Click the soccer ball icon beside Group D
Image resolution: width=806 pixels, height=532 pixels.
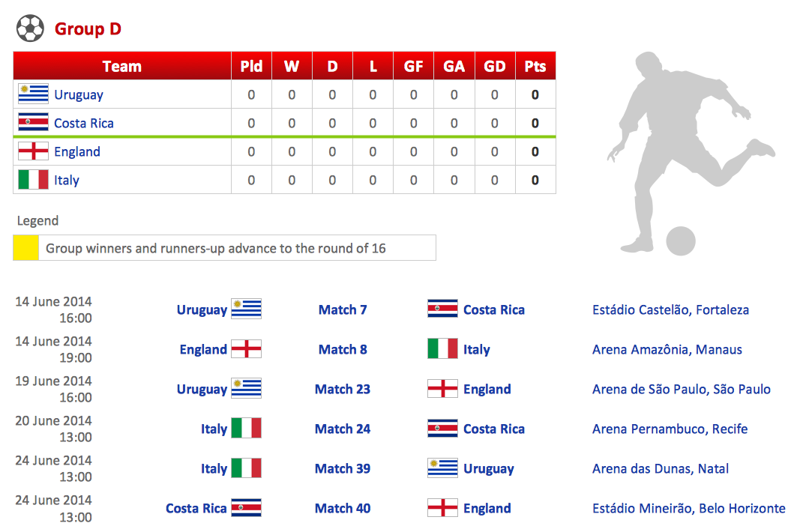(x=30, y=29)
